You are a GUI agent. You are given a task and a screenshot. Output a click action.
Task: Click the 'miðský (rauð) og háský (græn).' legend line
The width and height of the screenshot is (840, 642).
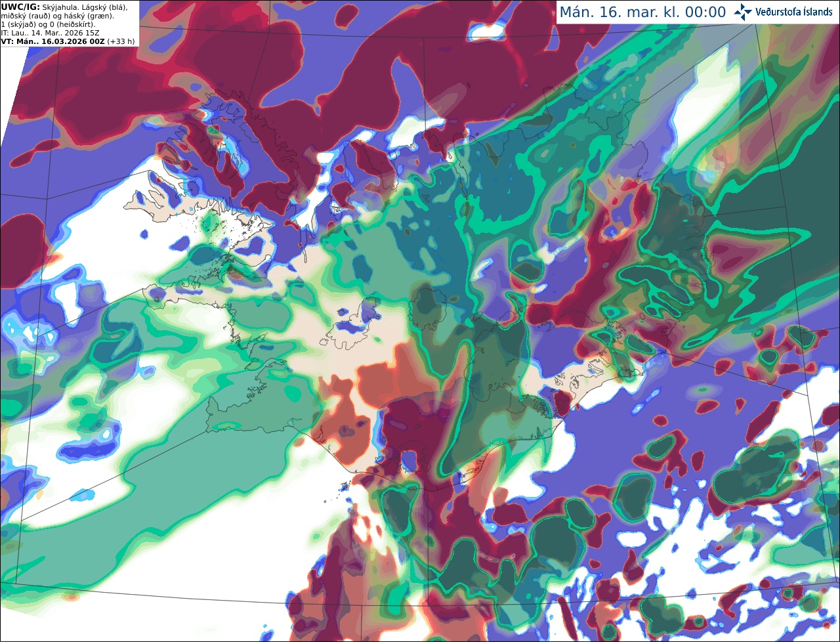(x=57, y=15)
